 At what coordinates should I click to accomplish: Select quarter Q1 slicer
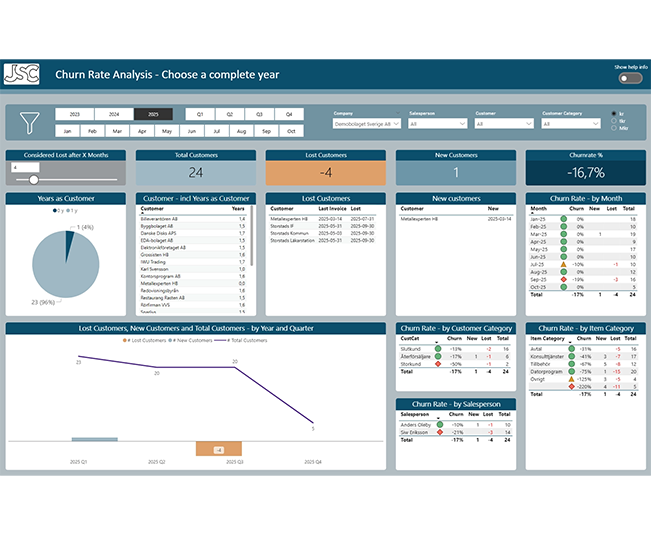[200, 114]
